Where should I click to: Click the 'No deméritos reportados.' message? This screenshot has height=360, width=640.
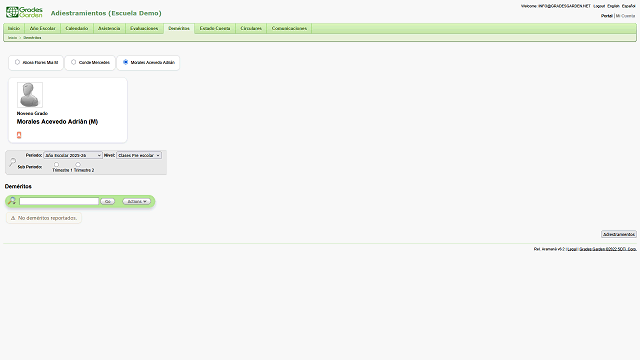[44, 218]
